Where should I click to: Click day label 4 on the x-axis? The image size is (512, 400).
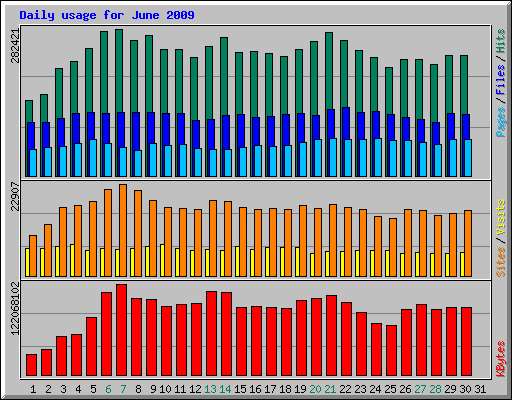pos(78,389)
